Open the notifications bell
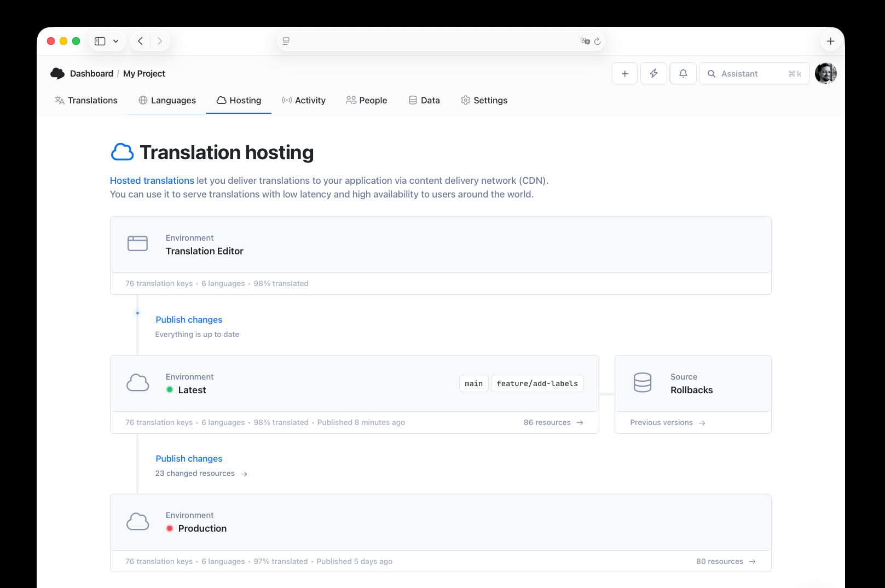The height and width of the screenshot is (588, 885). pyautogui.click(x=682, y=73)
